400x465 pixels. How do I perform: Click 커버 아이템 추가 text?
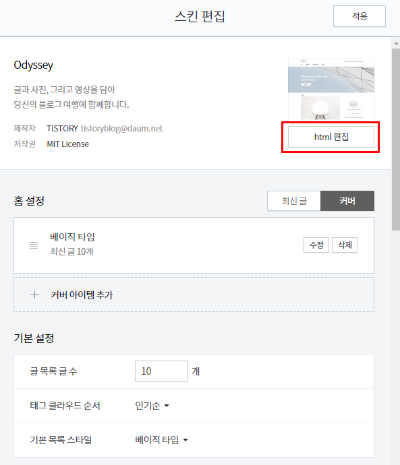82,295
